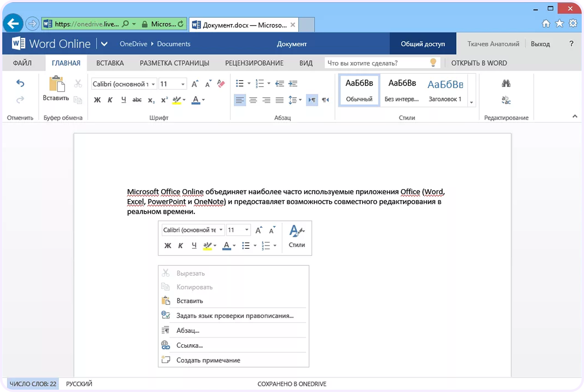The width and height of the screenshot is (584, 392).
Task: Center-align the paragraph from the ribbon
Action: point(253,100)
